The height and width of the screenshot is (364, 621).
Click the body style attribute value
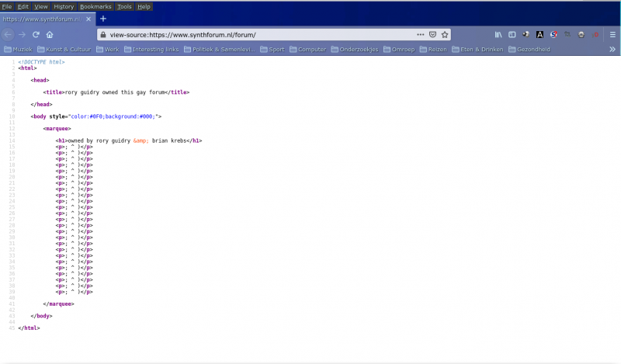[113, 116]
